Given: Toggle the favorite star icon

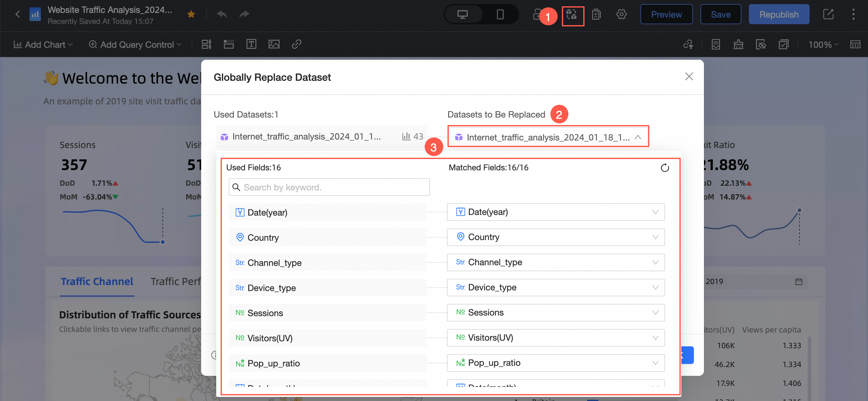Looking at the screenshot, I should click(191, 14).
